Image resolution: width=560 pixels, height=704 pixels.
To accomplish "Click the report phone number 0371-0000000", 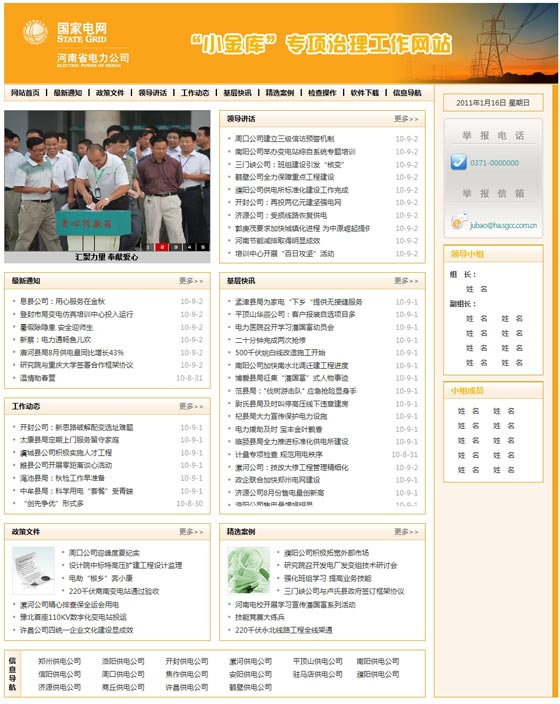I will [x=494, y=163].
